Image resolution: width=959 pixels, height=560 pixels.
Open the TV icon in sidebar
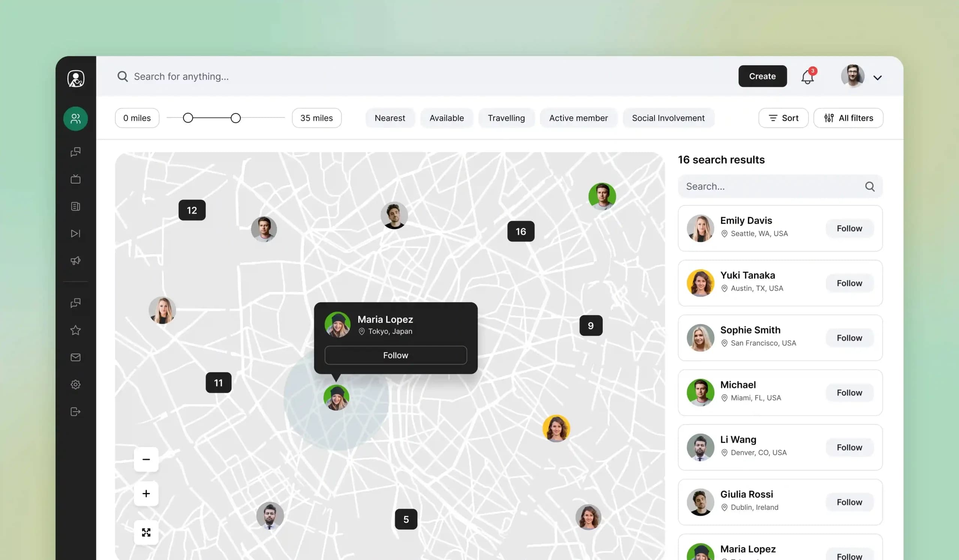point(76,179)
